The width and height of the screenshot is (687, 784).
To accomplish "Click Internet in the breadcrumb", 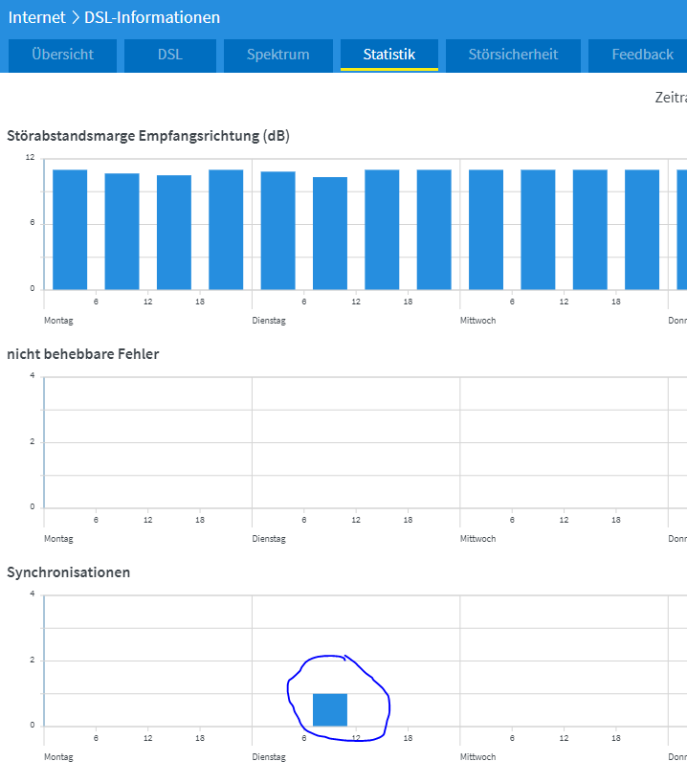I will [37, 17].
